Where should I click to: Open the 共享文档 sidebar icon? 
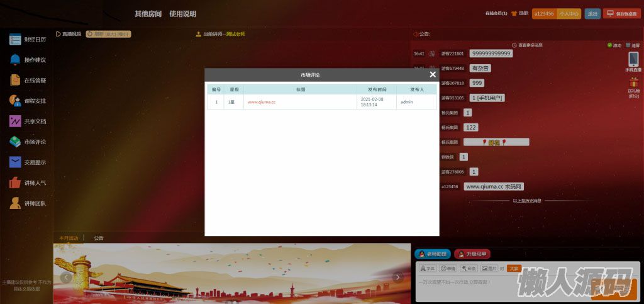pyautogui.click(x=15, y=121)
